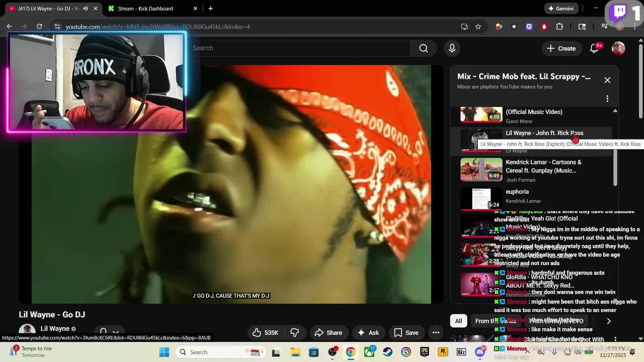This screenshot has width=644, height=362.
Task: Click the YouTube search input field
Action: coord(300,48)
